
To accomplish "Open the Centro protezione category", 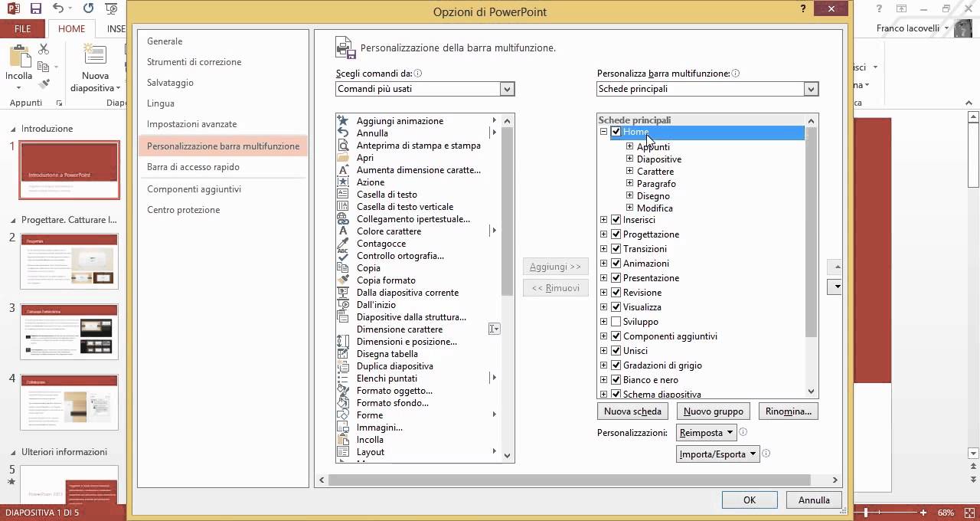I will tap(223, 210).
